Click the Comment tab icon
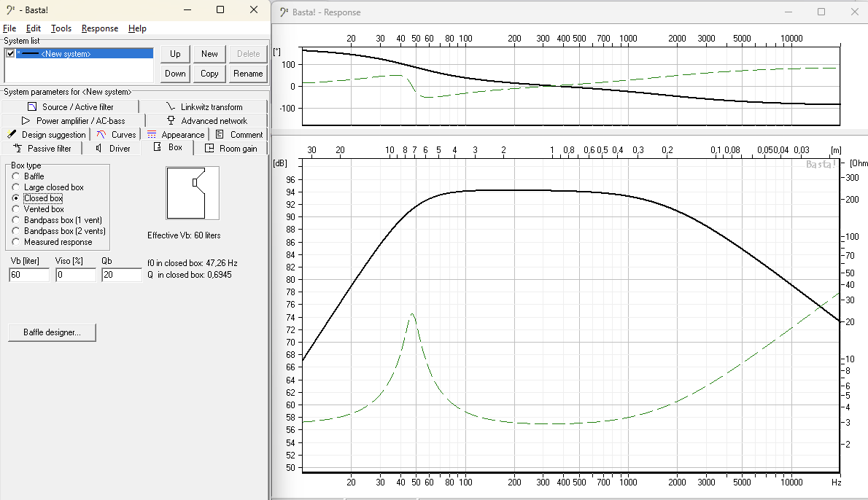Viewport: 868px width, 500px height. (x=220, y=134)
